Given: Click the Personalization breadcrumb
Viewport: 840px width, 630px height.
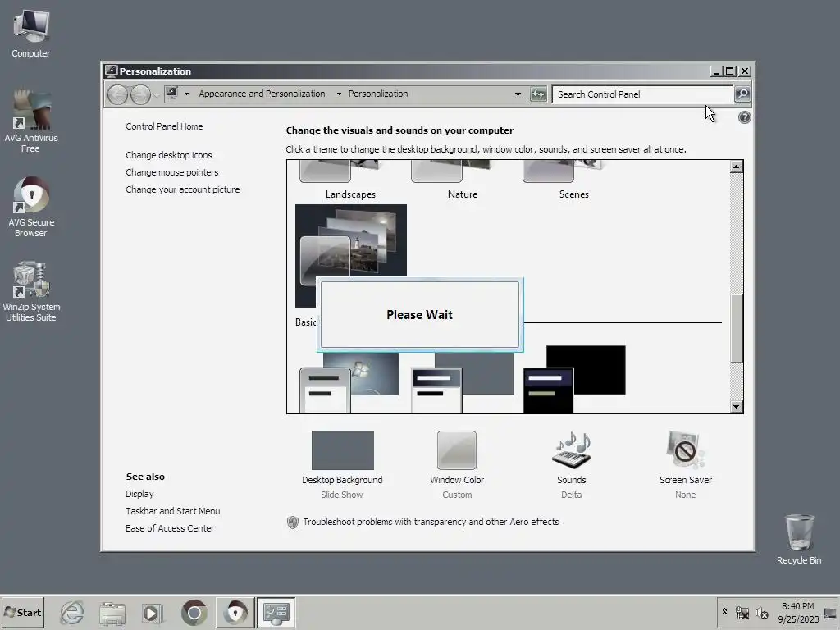Looking at the screenshot, I should pyautogui.click(x=378, y=94).
